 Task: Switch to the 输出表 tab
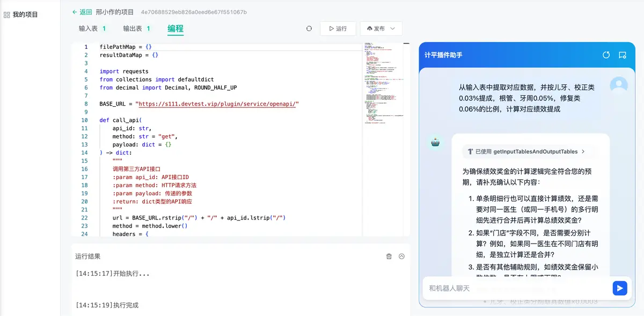click(137, 29)
